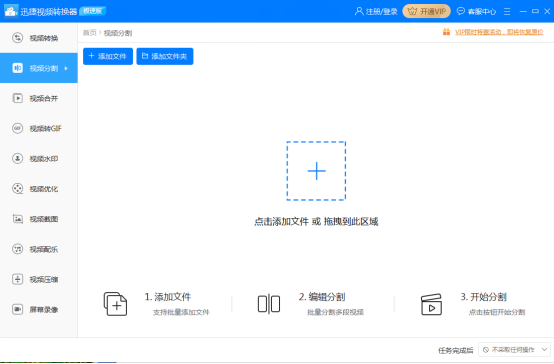The width and height of the screenshot is (554, 364).
Task: Click the 添加文件夹 button
Action: pyautogui.click(x=165, y=56)
